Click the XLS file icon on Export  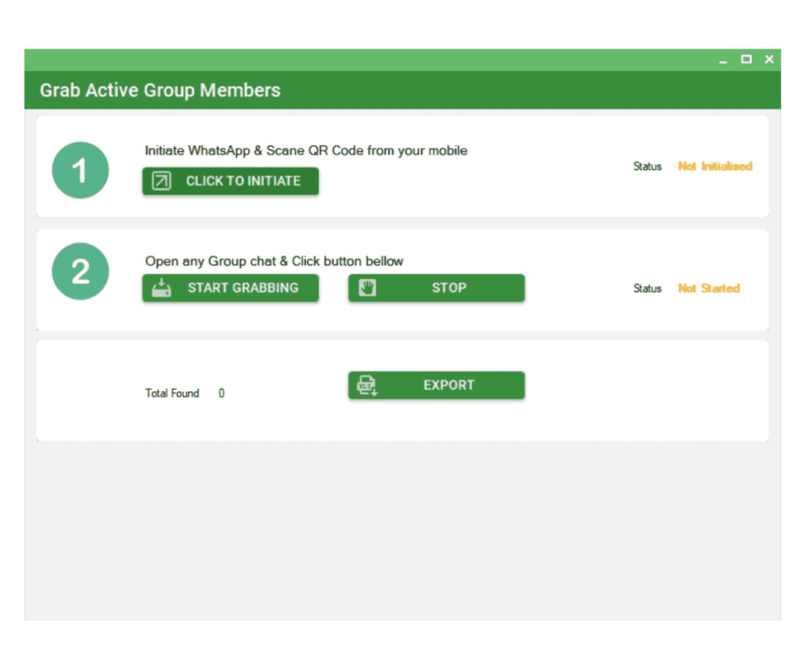coord(367,385)
